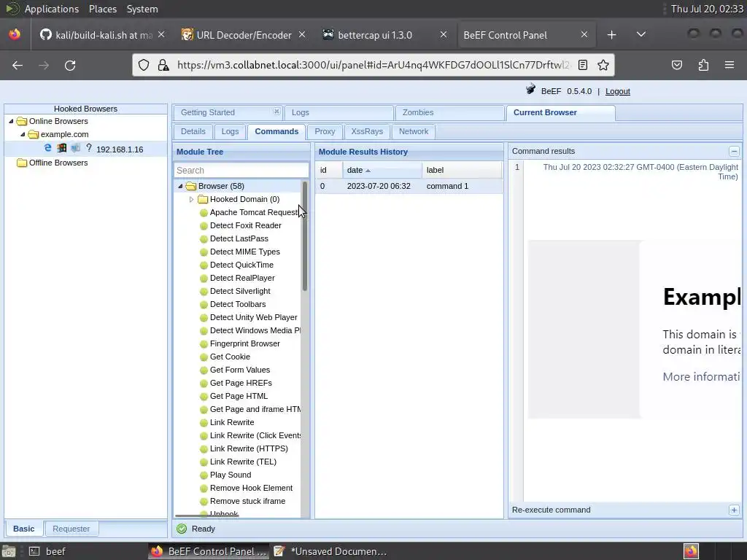Click the green Ready status icon
The height and width of the screenshot is (560, 747).
pyautogui.click(x=182, y=529)
